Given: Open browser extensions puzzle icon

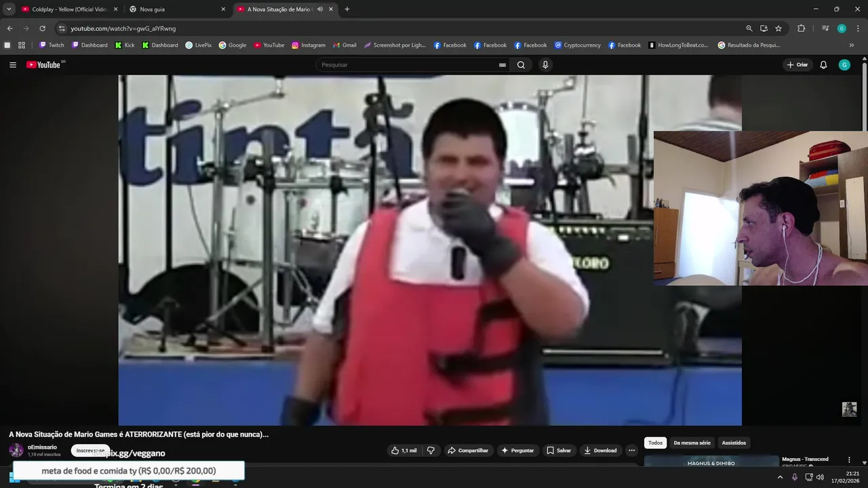Looking at the screenshot, I should click(x=801, y=28).
